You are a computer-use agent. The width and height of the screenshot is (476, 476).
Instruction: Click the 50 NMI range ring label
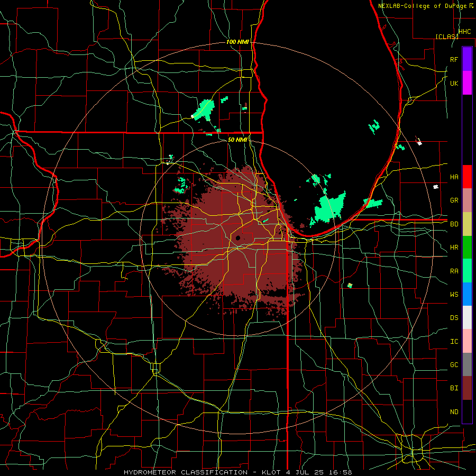coord(237,140)
